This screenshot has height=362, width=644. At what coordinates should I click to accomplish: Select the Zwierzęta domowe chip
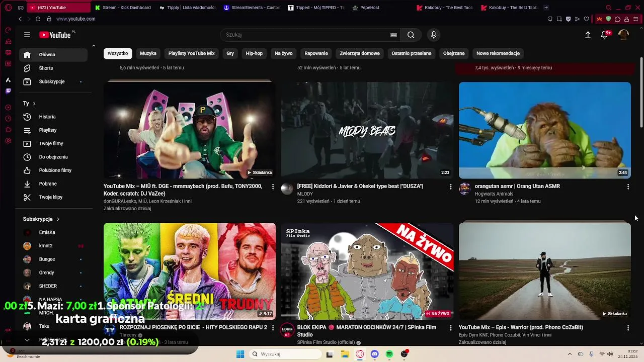(360, 53)
